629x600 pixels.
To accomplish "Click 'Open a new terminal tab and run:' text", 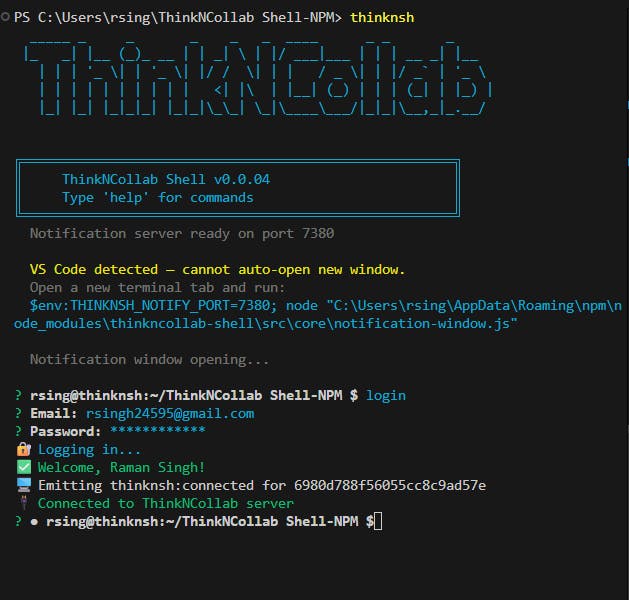I will coord(157,288).
